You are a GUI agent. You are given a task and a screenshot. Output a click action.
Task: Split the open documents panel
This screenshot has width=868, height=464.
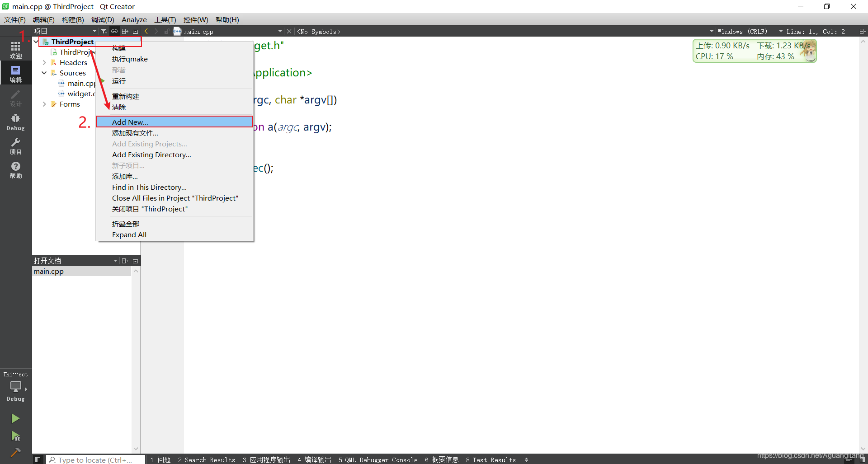(125, 261)
